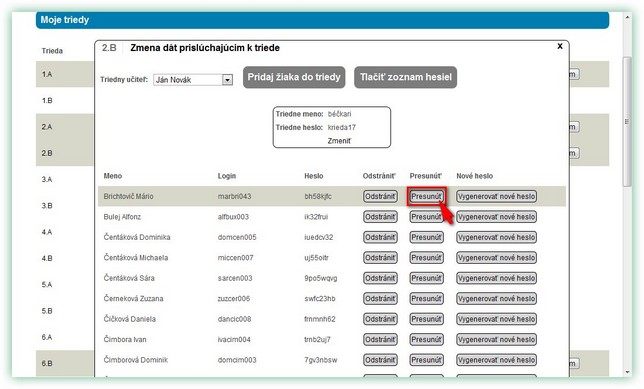Viewport: 644px width, 389px height.
Task: Generate new password for Čimbora Ivan
Action: point(497,340)
